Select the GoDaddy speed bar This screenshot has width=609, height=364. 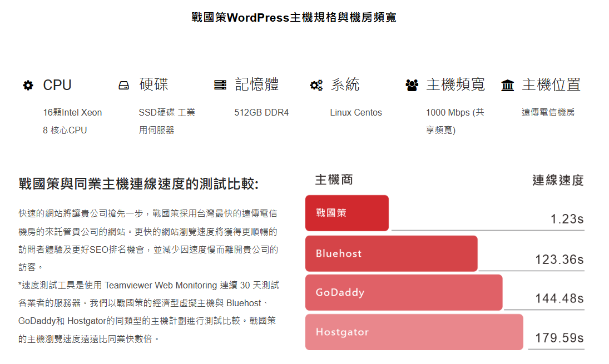click(404, 292)
